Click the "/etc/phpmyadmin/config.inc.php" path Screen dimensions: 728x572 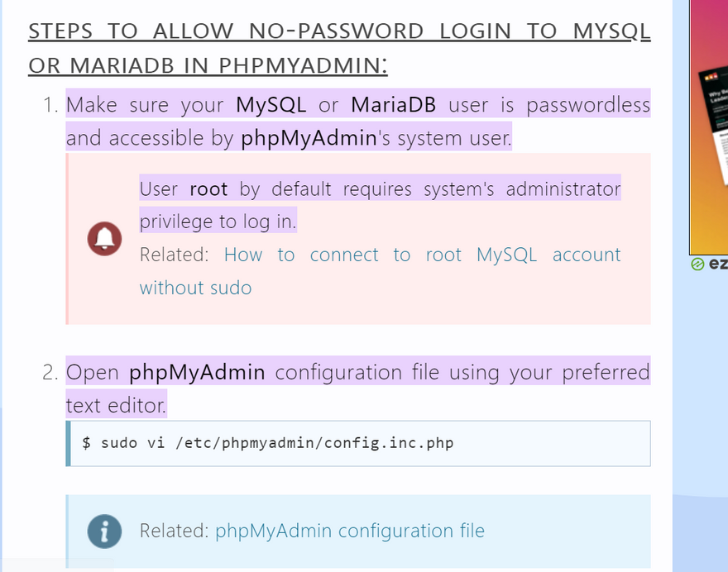coord(313,443)
